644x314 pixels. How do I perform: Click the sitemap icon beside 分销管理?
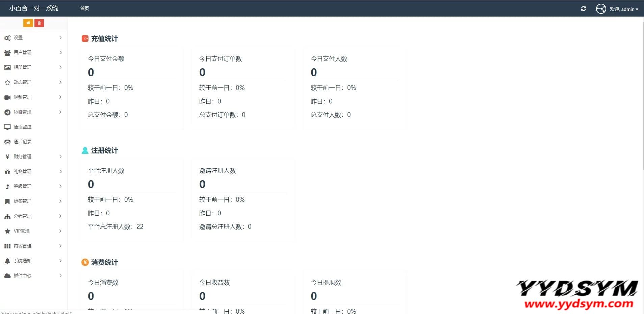tap(7, 216)
